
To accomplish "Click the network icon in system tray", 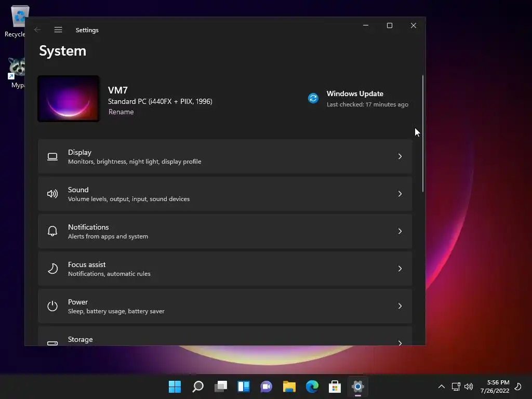I will pyautogui.click(x=456, y=387).
